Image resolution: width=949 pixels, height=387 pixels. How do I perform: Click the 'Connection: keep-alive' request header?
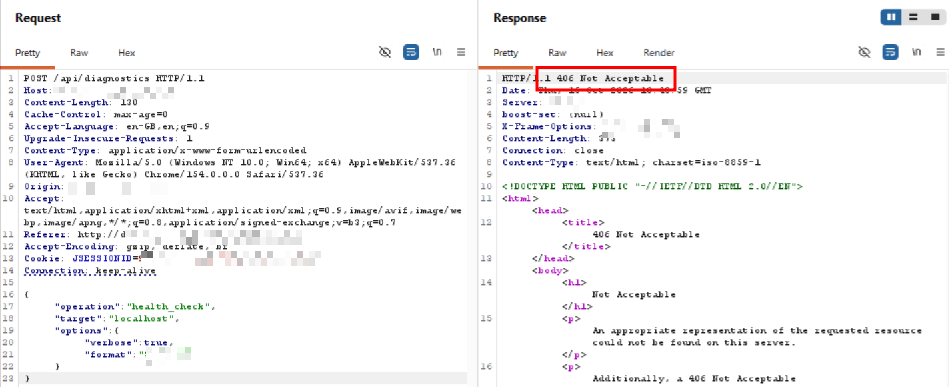90,271
